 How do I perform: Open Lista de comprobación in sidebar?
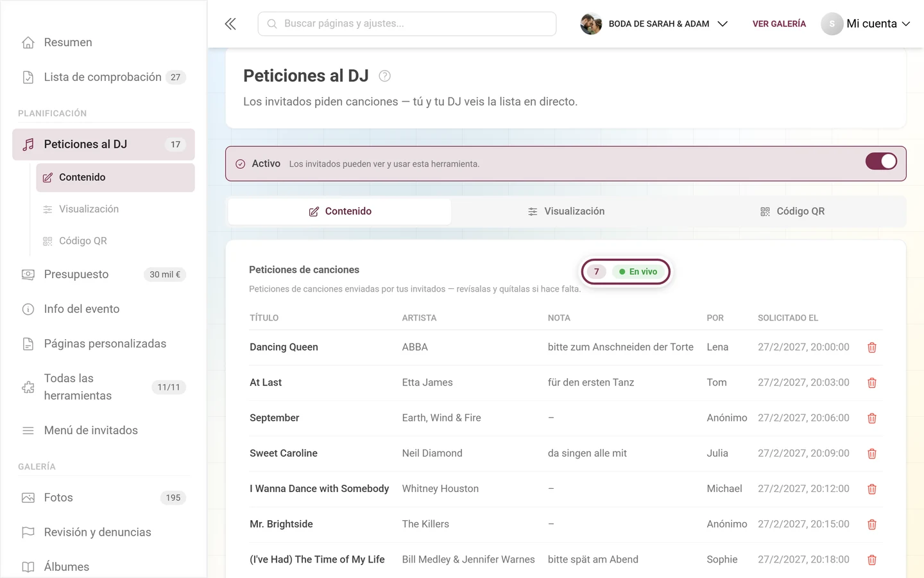click(x=103, y=77)
